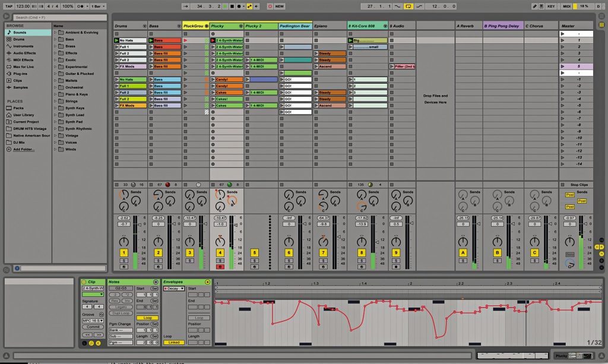Launch master scene 5
The image size is (608, 364).
563,67
